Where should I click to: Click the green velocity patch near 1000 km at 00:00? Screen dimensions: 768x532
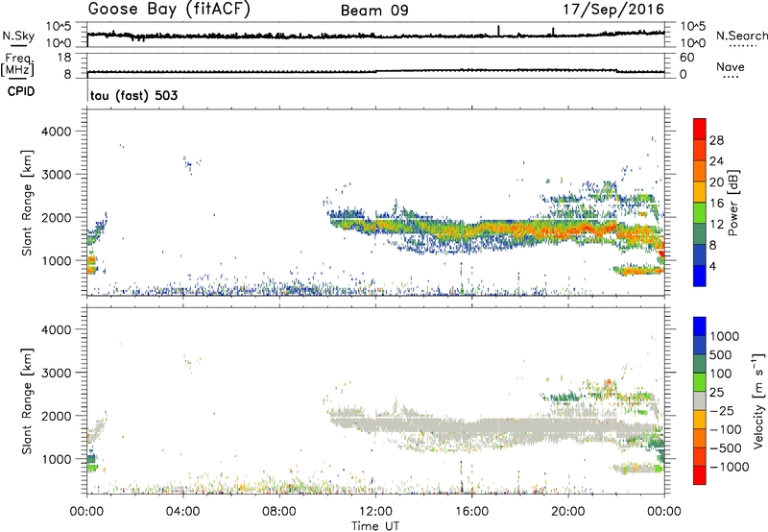(x=91, y=462)
